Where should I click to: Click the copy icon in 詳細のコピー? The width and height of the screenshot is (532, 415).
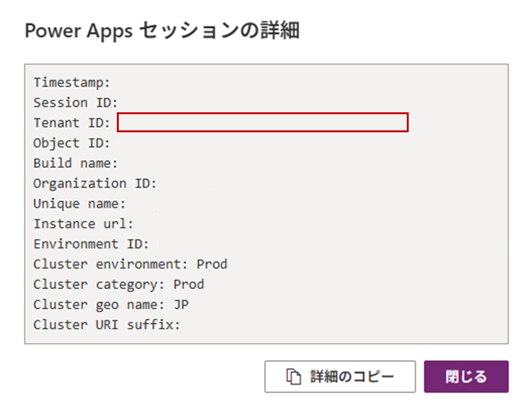tap(294, 376)
